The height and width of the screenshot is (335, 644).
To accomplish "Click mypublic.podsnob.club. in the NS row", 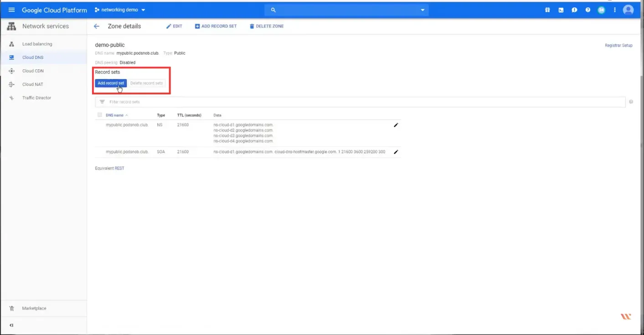I will coord(127,125).
